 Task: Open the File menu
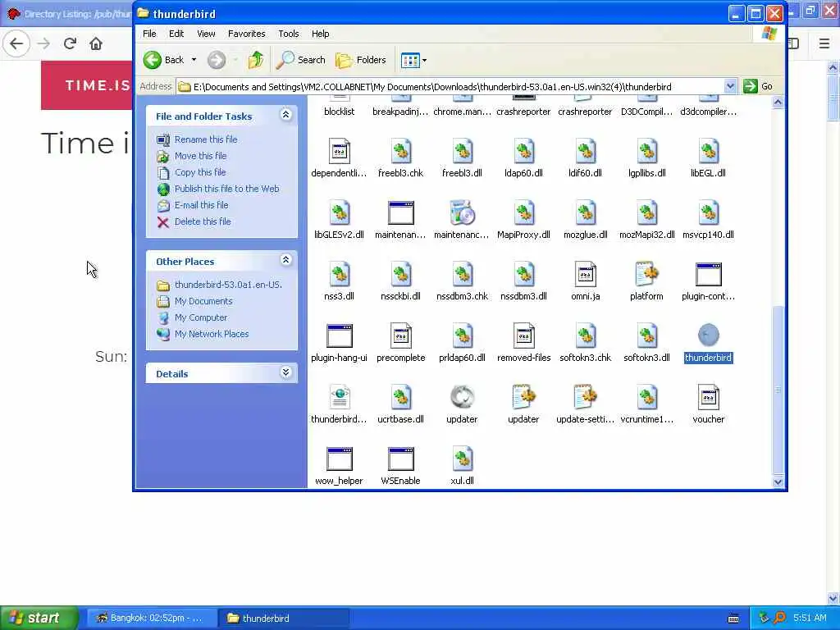click(x=149, y=34)
